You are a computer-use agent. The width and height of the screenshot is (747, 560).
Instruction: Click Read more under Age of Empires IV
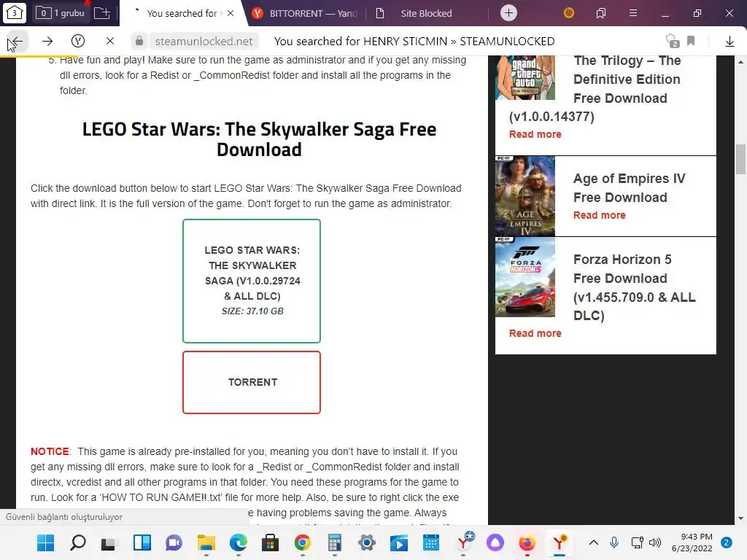(x=600, y=215)
